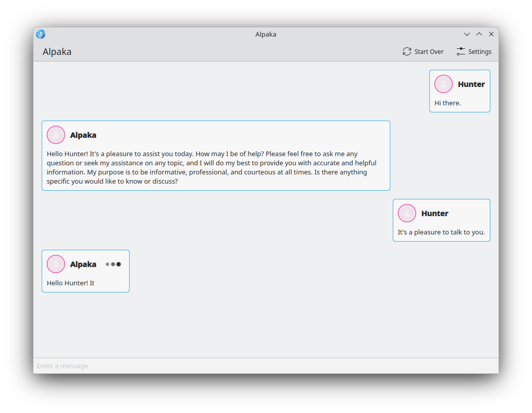Click Hunter's avatar in the "pleasure to talk" message
Screen dimensions: 532x413
[x=407, y=213]
